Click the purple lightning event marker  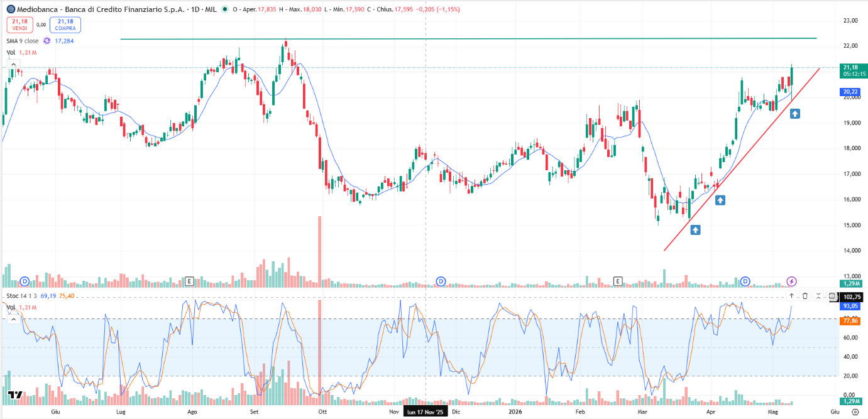(792, 281)
